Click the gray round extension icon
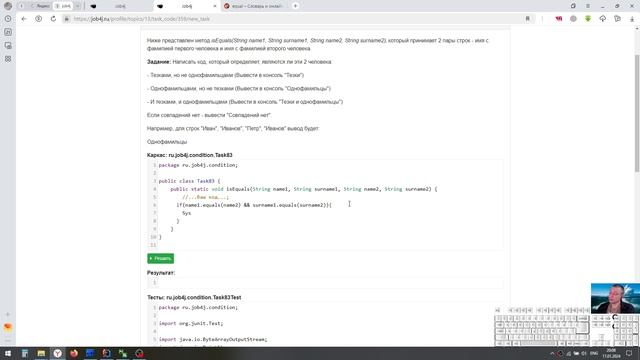640x360 pixels. pos(573,19)
